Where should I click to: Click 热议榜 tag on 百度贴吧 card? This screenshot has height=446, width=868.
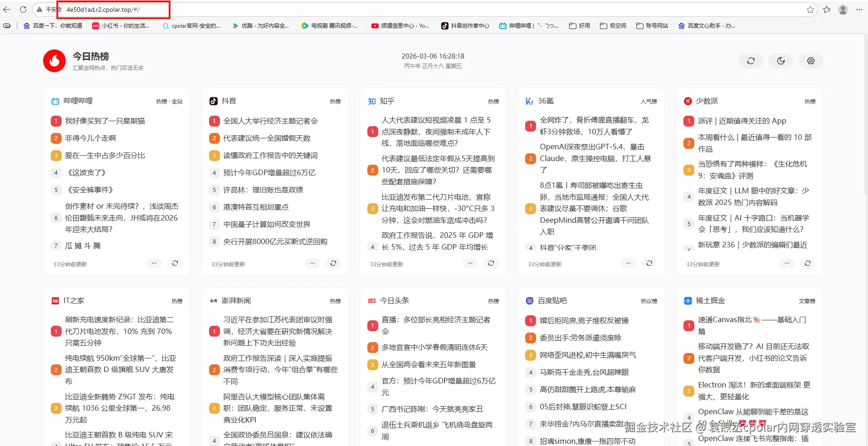649,301
